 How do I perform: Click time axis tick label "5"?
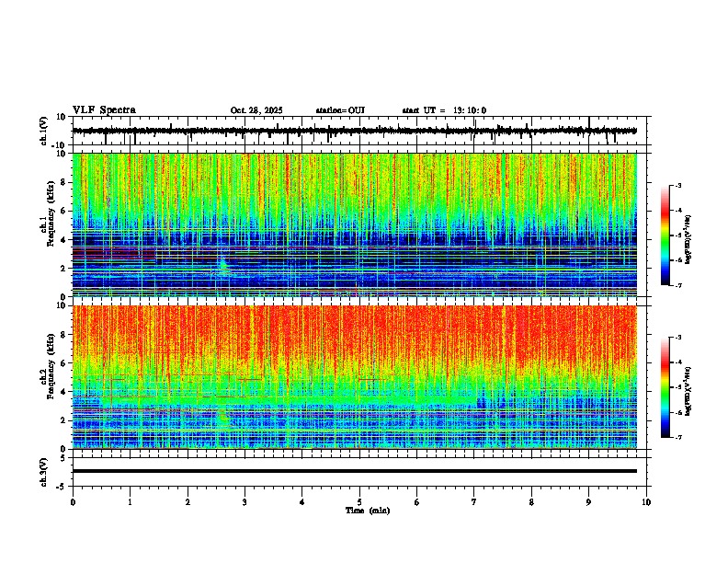359,502
